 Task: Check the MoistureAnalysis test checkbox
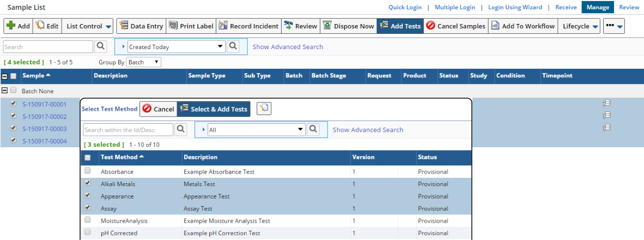(88, 220)
